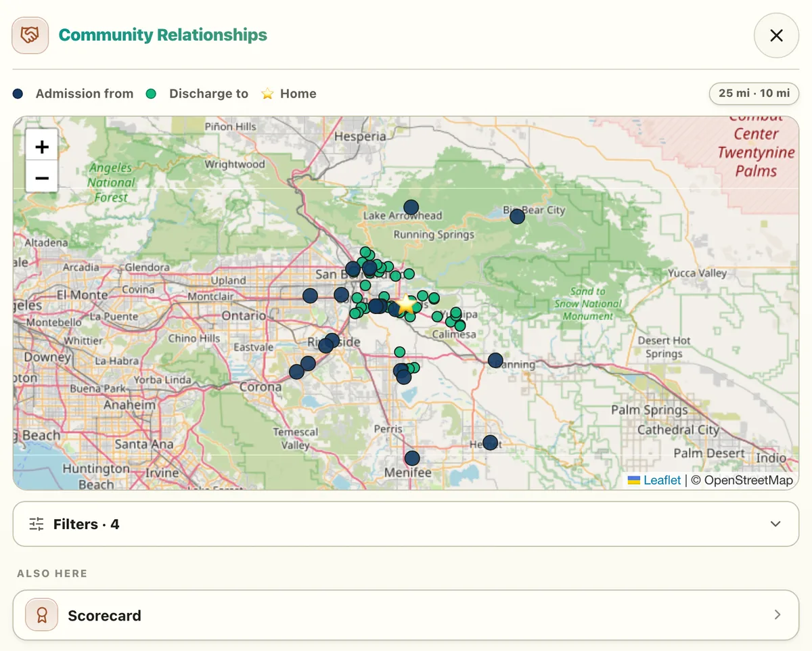Click the Filters chevron arrow
Viewport: 812px width, 651px height.
[775, 524]
